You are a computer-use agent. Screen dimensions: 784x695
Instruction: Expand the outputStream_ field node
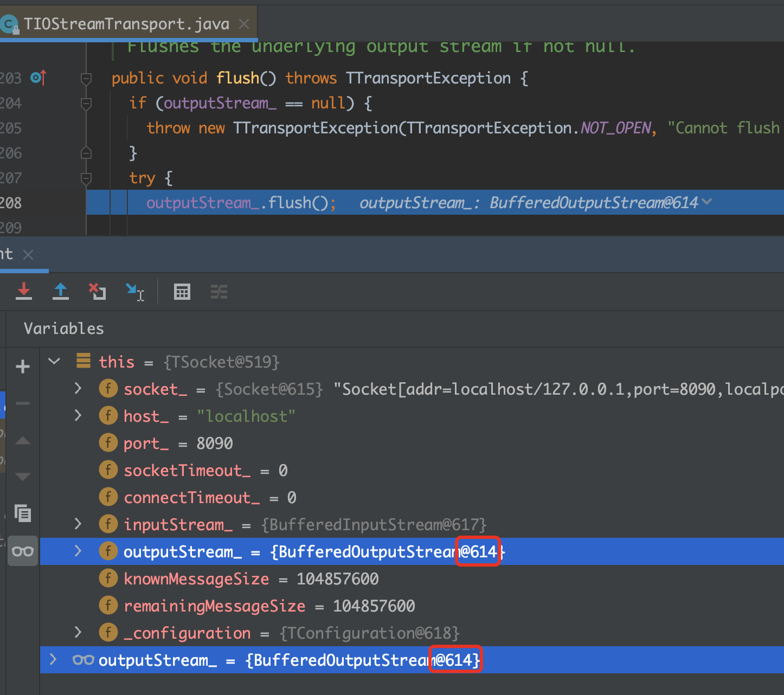click(78, 551)
